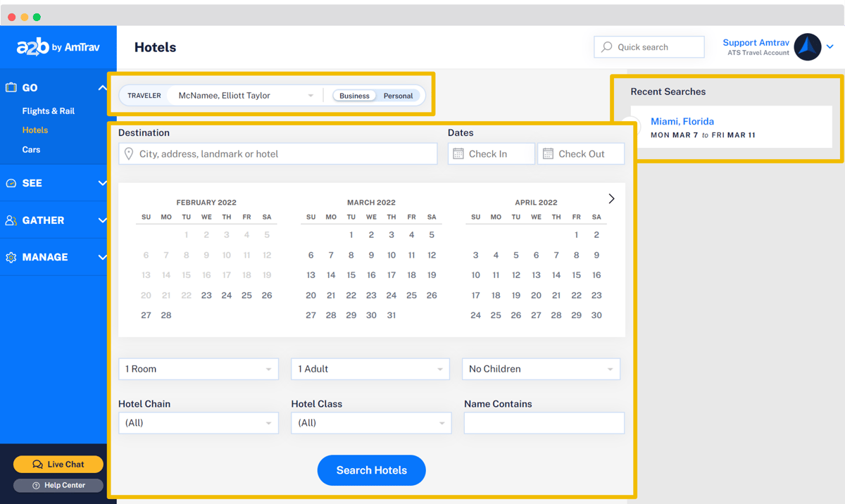
Task: Click the destination map pin icon
Action: [129, 154]
